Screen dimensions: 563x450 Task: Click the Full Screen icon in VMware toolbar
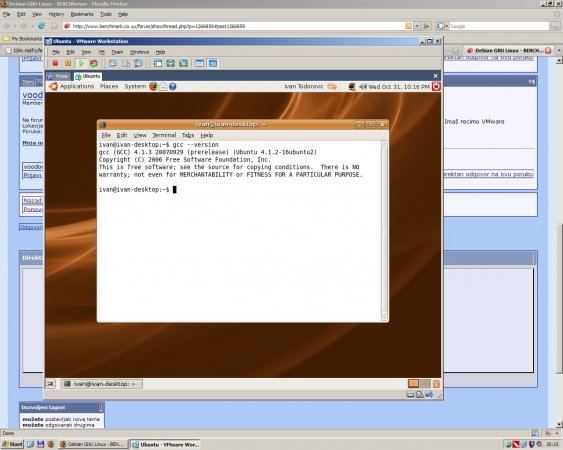pyautogui.click(x=183, y=64)
